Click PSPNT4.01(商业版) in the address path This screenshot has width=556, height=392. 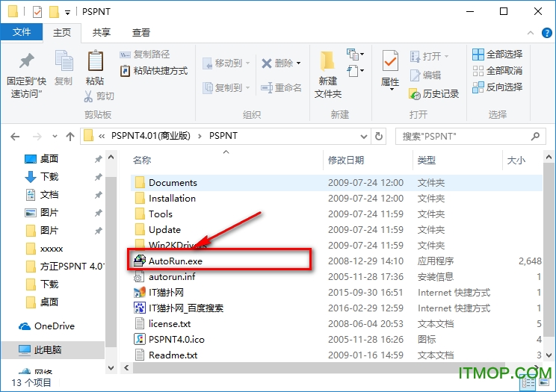(x=151, y=136)
